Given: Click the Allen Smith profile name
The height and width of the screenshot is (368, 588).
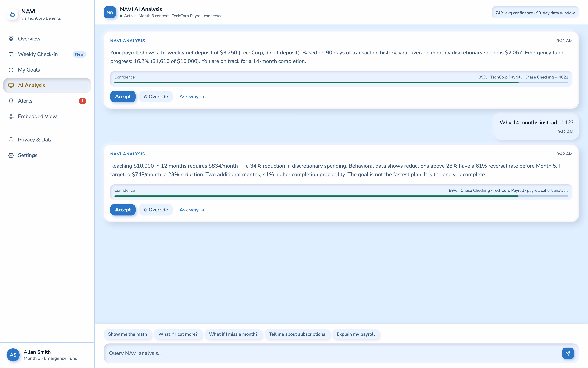Looking at the screenshot, I should coord(37,352).
